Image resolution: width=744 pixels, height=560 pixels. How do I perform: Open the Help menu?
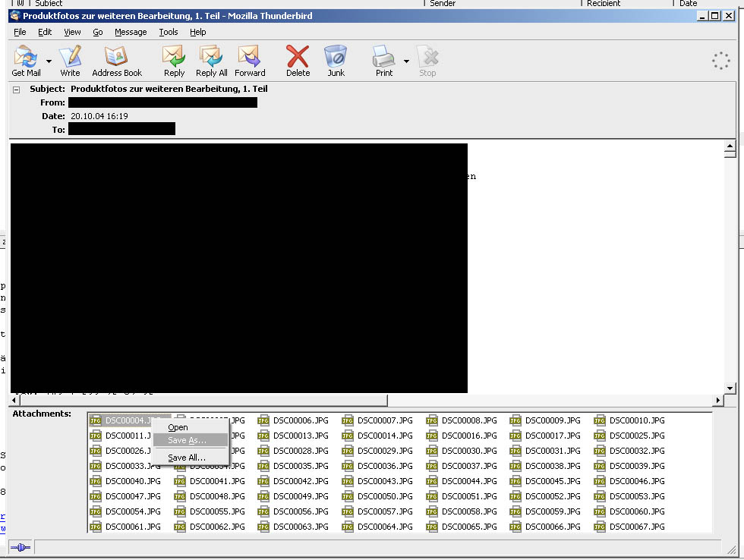(198, 32)
